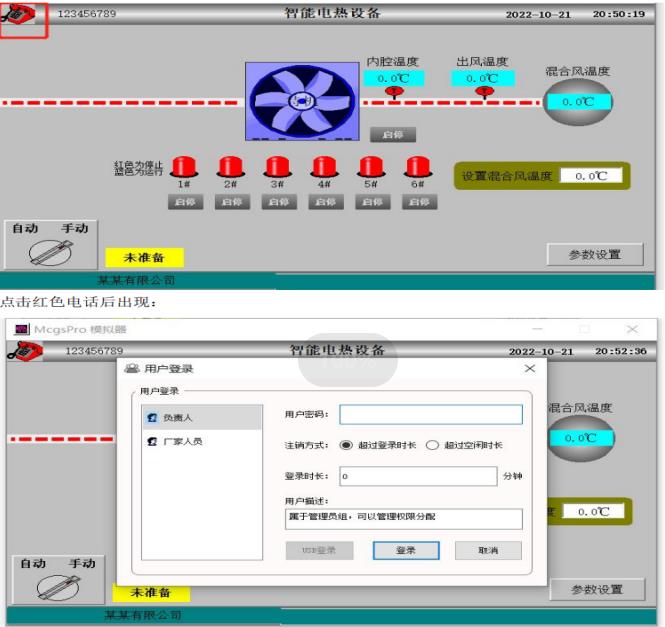Click the McgsPro app icon in title bar

22,329
